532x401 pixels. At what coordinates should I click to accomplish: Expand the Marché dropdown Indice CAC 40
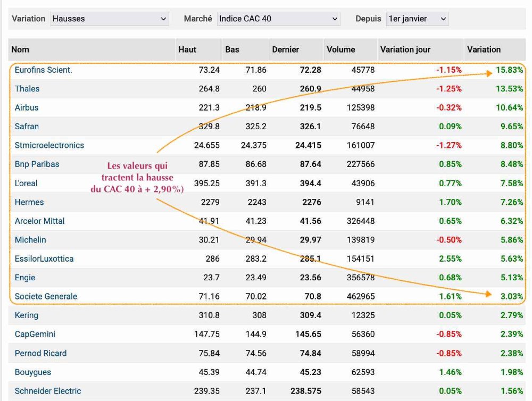[x=278, y=19]
